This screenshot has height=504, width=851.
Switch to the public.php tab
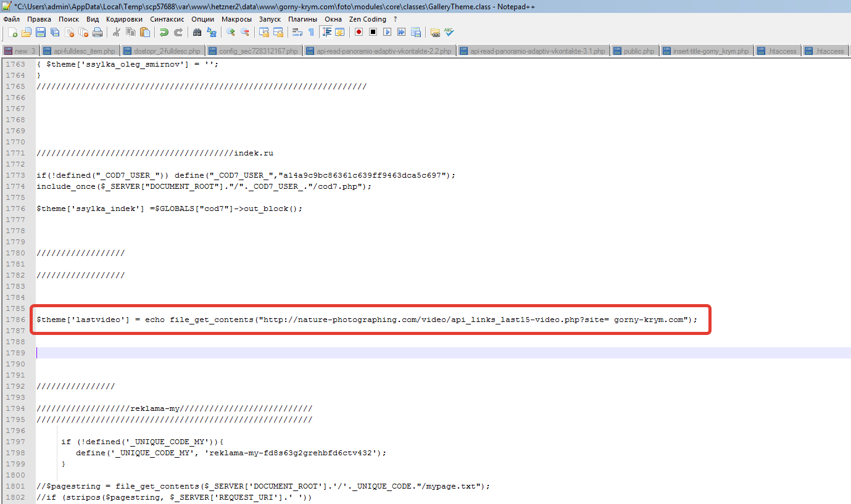tap(635, 51)
